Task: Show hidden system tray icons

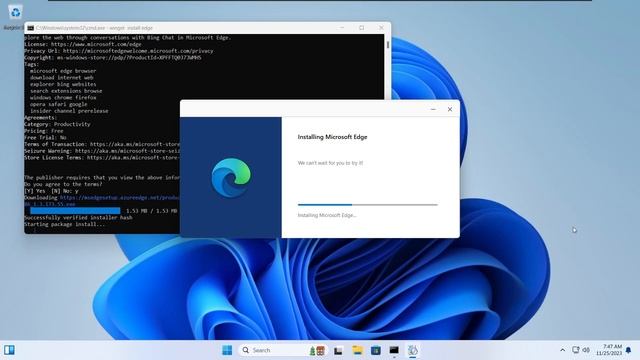Action: point(562,350)
